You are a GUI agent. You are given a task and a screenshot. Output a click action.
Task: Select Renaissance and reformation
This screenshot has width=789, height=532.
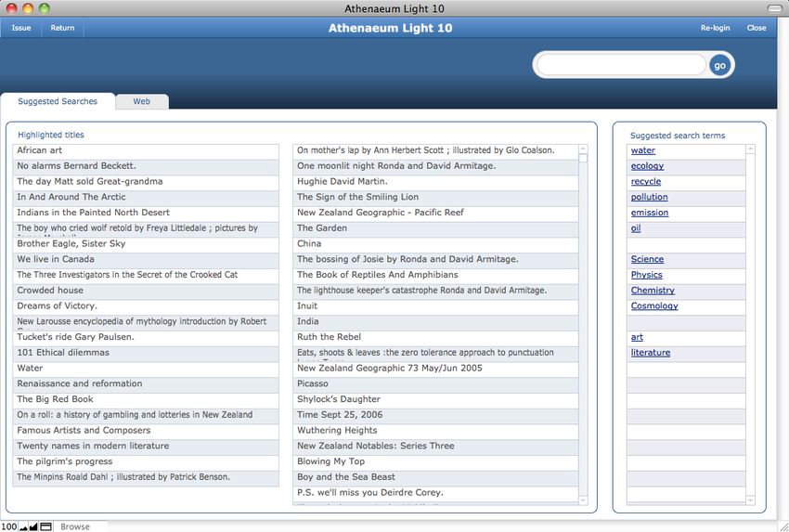coord(146,384)
